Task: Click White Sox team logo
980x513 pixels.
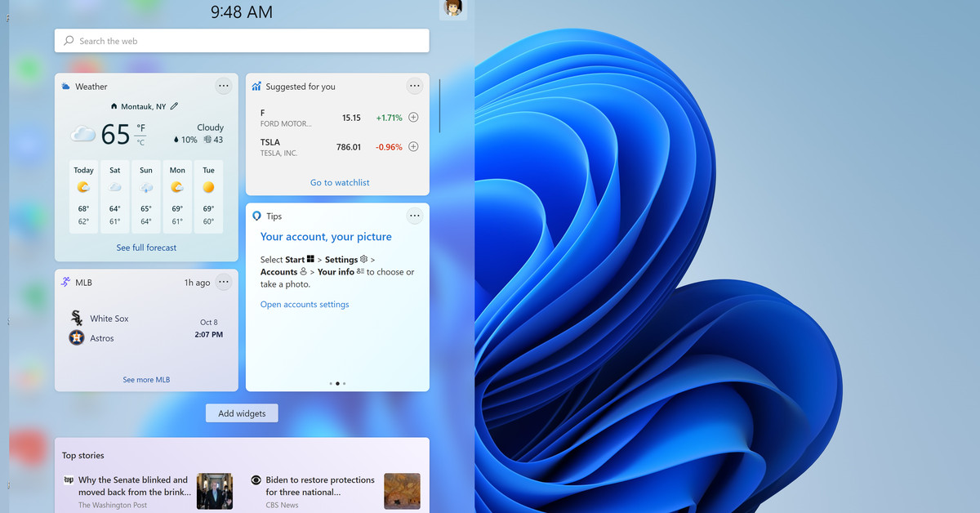Action: [77, 319]
